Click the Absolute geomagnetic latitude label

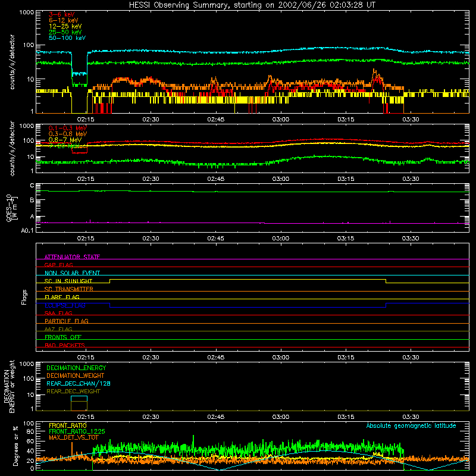(411, 425)
